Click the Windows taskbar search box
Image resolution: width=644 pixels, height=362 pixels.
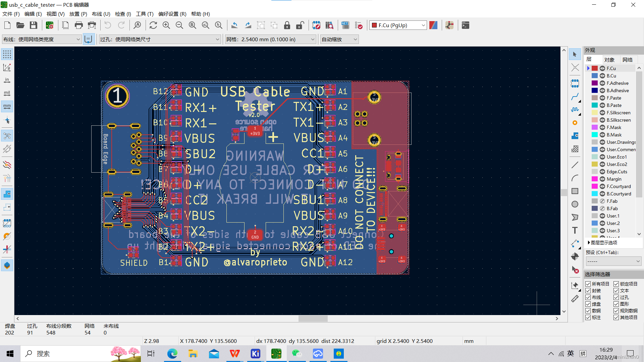[x=67, y=354]
